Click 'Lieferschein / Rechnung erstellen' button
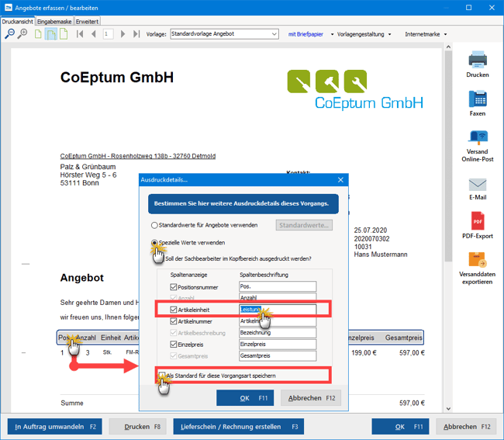 point(241,426)
